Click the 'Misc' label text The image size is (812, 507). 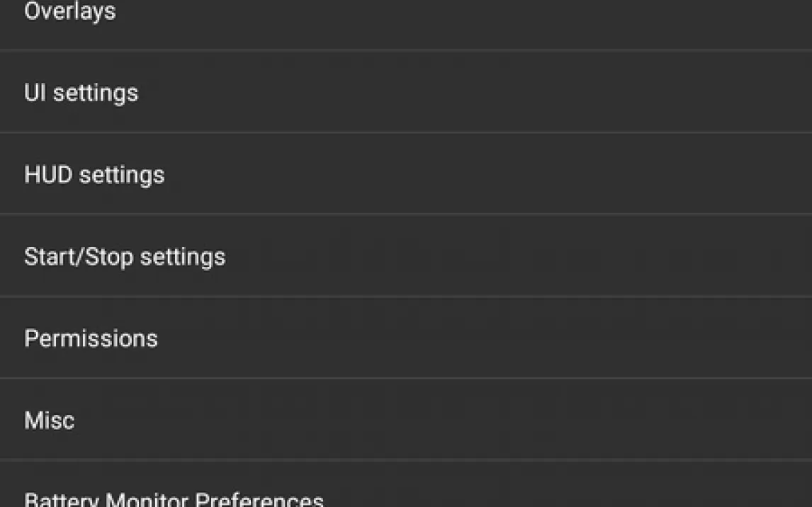point(49,421)
